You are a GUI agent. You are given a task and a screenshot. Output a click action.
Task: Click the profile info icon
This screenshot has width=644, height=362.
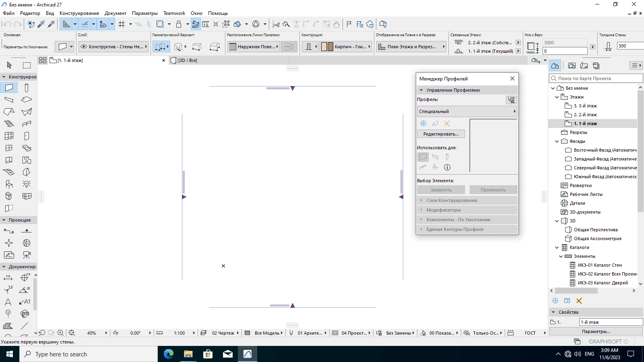447,167
